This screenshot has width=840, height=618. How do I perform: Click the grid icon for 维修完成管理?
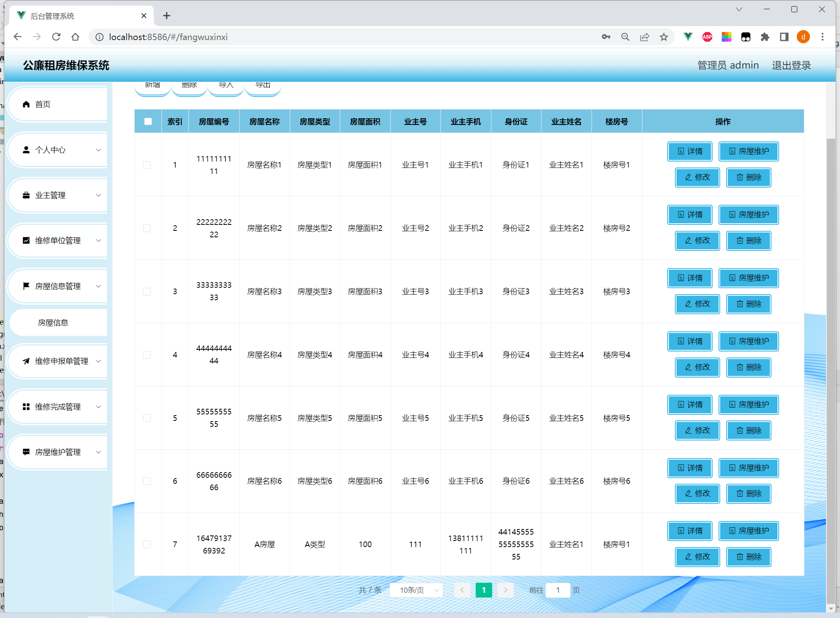26,407
